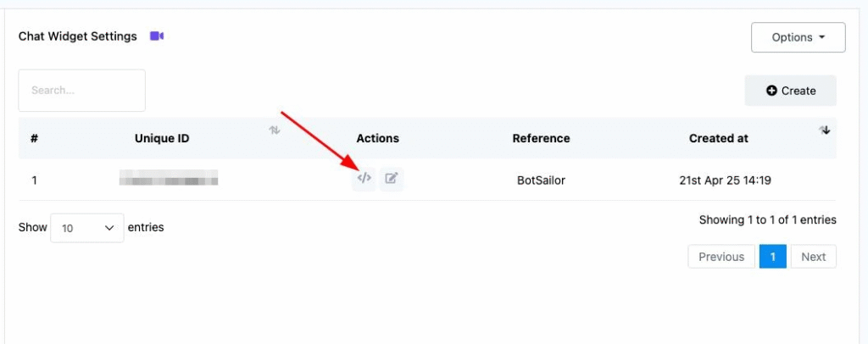Click the plus icon inside Create

coord(771,91)
